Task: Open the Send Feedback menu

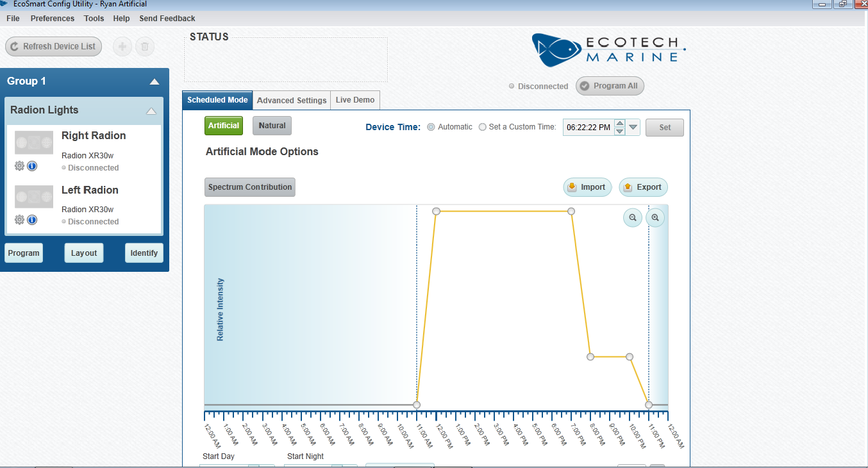Action: [x=167, y=19]
